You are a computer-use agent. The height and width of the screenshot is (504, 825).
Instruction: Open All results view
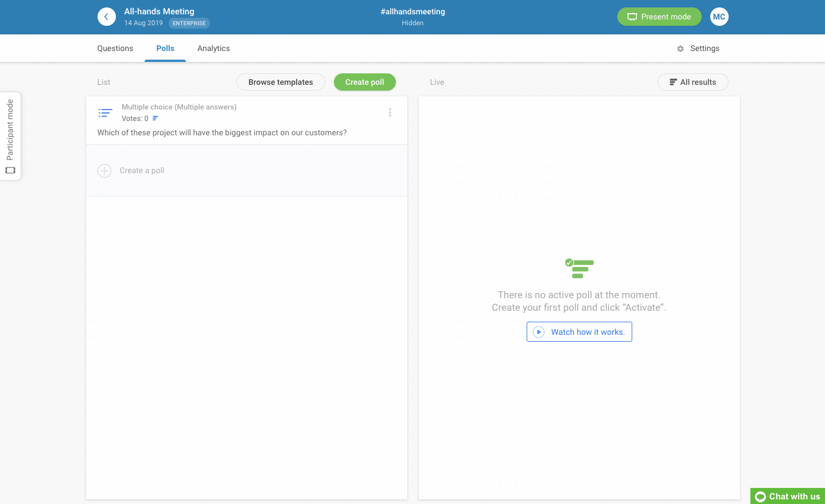point(692,82)
